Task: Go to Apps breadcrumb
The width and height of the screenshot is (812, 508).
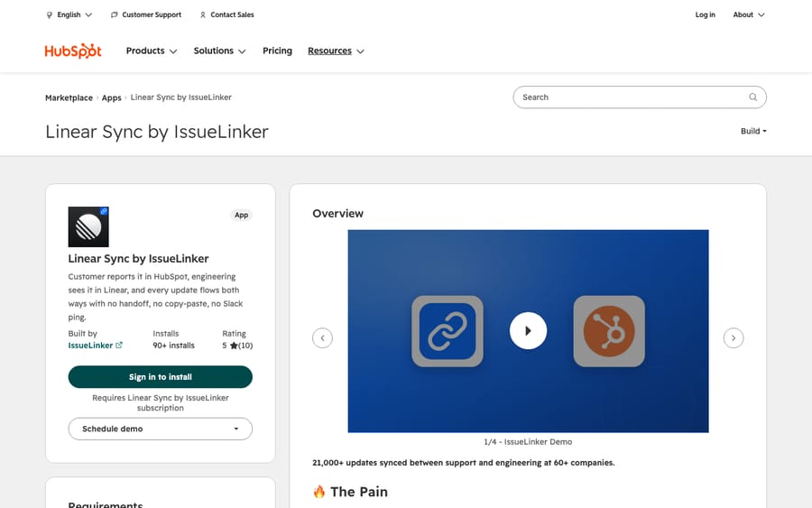Action: [111, 97]
